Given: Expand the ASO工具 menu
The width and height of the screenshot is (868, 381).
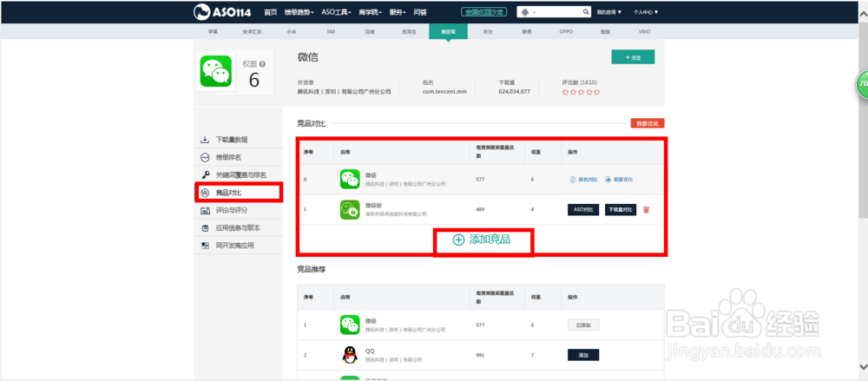Looking at the screenshot, I should [x=336, y=12].
